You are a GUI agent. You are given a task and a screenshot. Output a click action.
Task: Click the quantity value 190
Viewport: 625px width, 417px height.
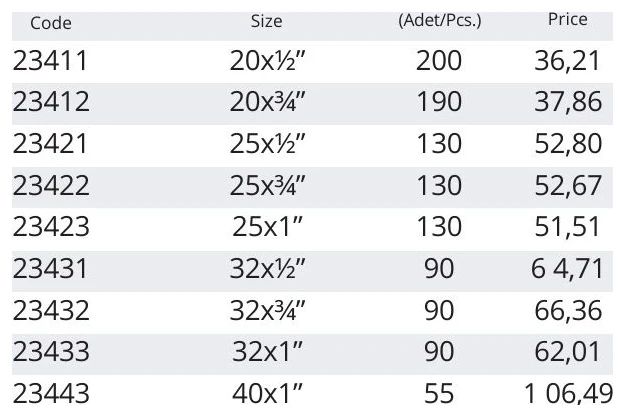pos(439,102)
